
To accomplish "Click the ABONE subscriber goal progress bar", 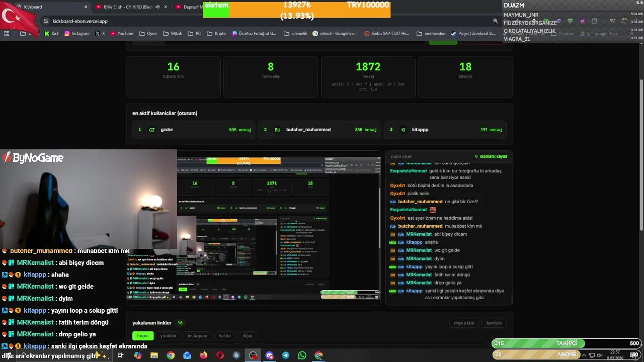I will [567, 354].
